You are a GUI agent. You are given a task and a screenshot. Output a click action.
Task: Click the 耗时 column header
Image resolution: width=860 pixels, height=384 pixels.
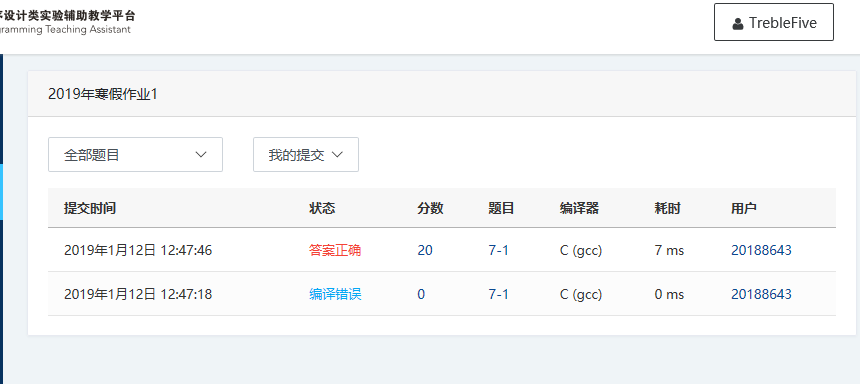667,208
